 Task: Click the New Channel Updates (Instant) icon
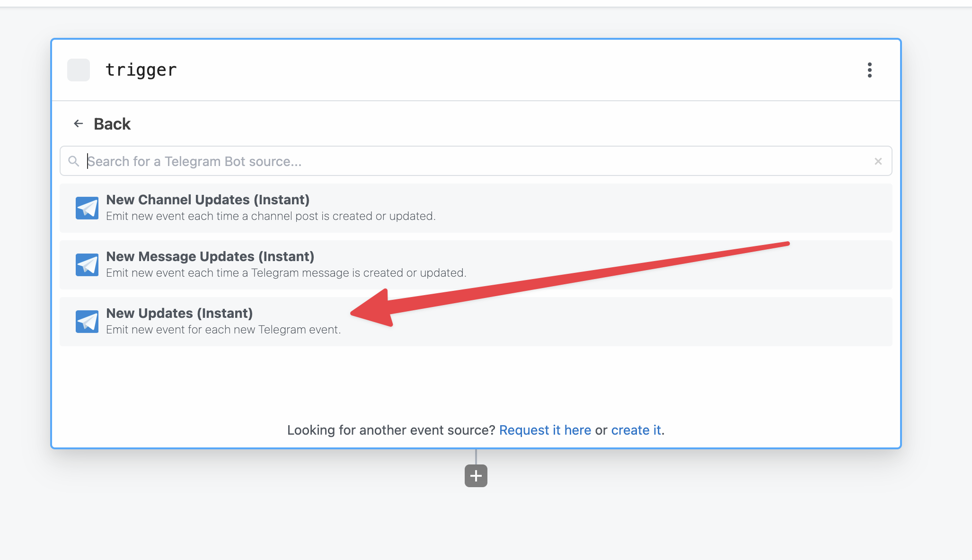coord(87,207)
